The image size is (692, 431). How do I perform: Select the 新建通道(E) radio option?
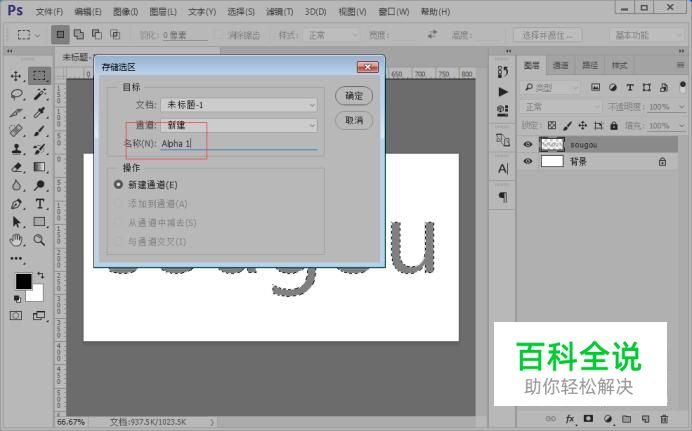(118, 184)
